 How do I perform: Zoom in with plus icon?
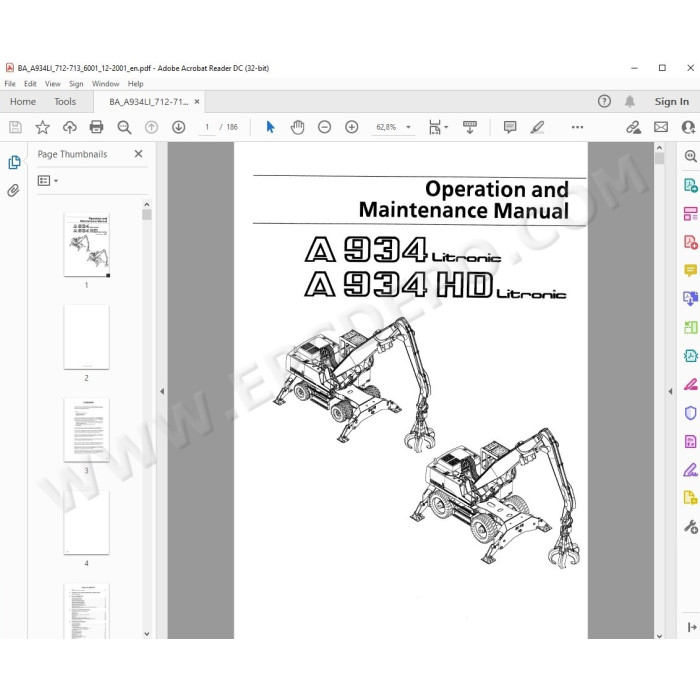pos(352,127)
